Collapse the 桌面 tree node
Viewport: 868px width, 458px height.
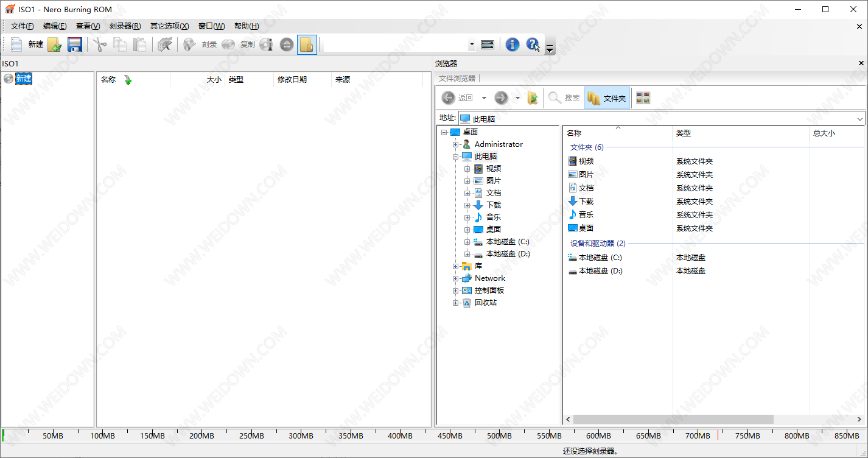pos(444,132)
